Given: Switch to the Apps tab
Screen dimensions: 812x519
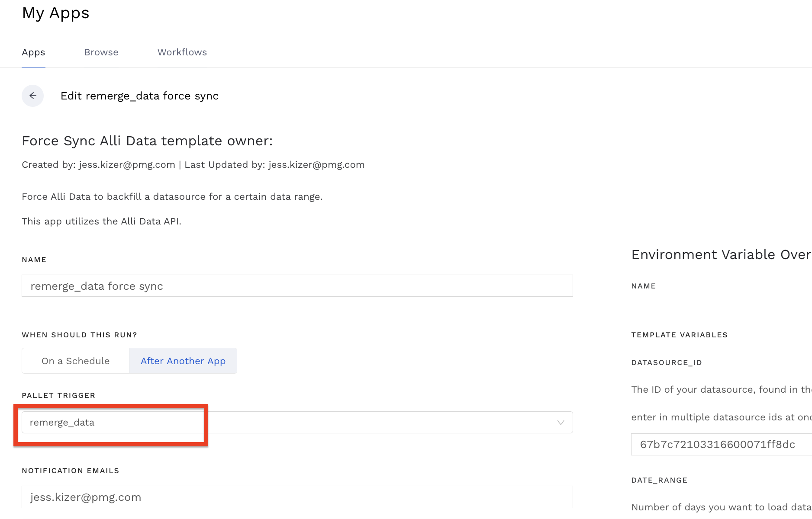Looking at the screenshot, I should (33, 52).
